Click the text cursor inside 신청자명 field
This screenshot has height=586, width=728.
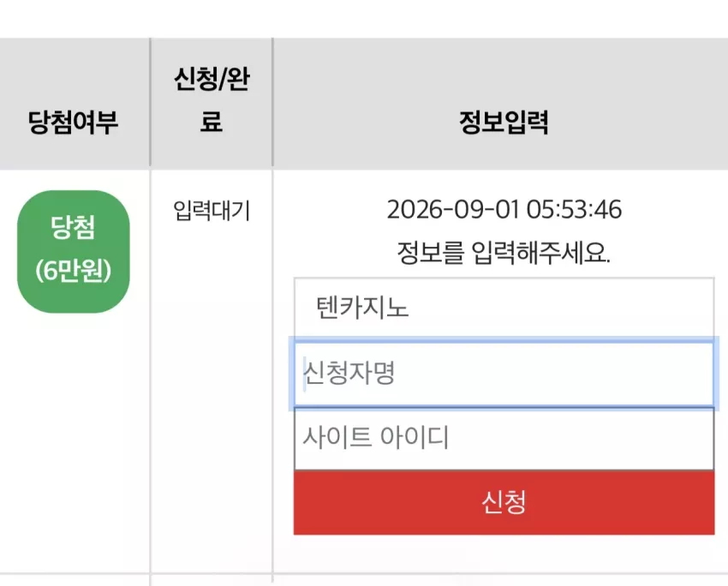pyautogui.click(x=305, y=374)
